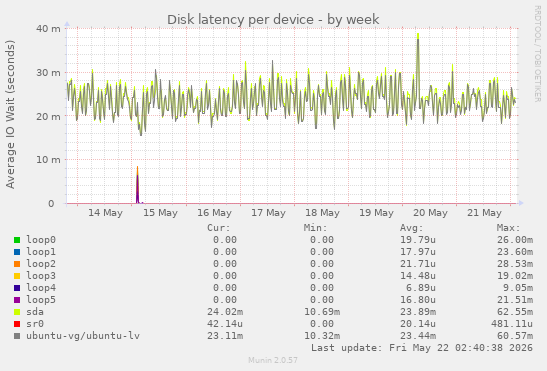547x371 pixels.
Task: Click the 'Avg:' column header
Action: point(412,228)
